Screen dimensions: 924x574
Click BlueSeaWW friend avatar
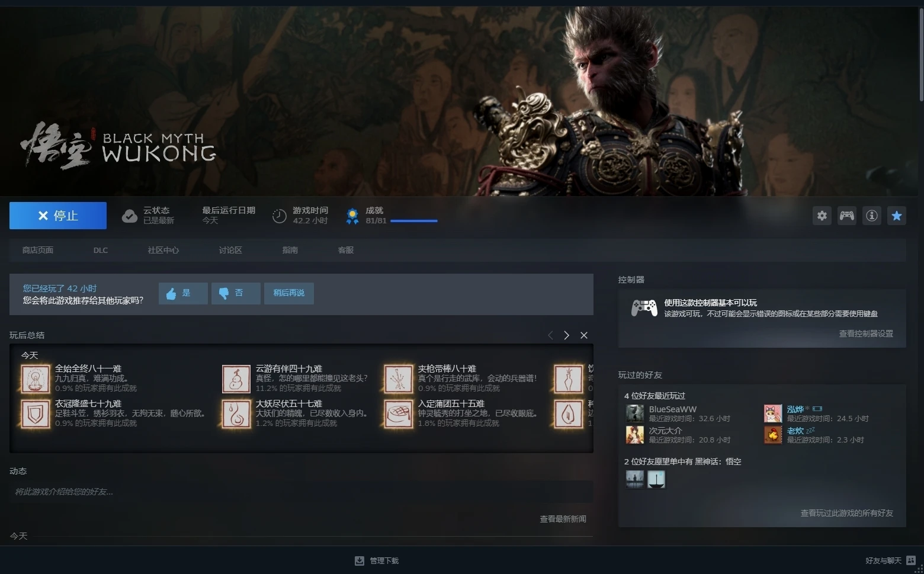[x=635, y=413]
